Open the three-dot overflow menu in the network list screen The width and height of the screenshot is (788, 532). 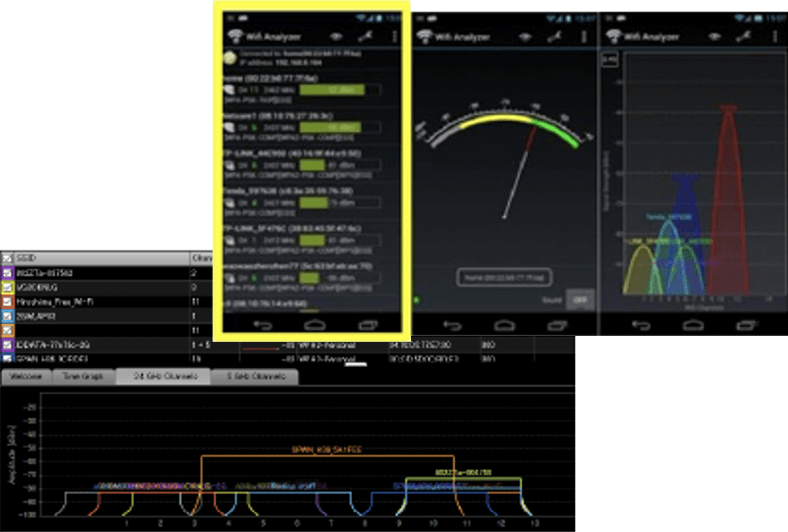coord(394,36)
